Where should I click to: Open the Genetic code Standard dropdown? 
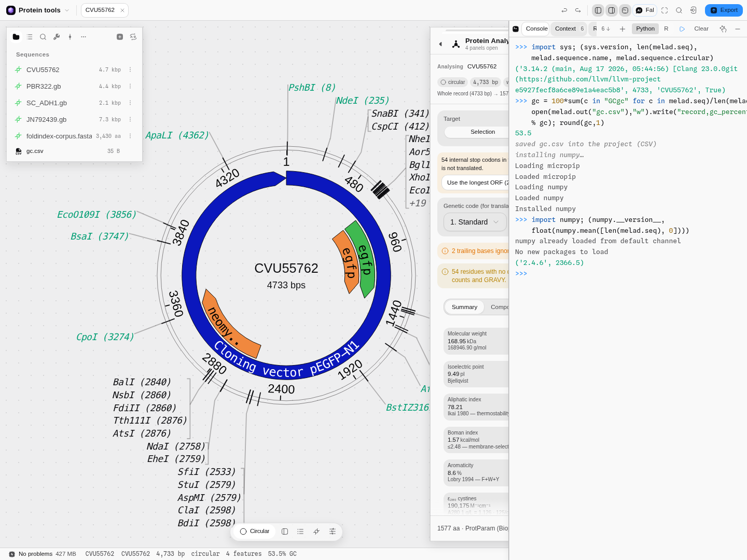point(475,222)
